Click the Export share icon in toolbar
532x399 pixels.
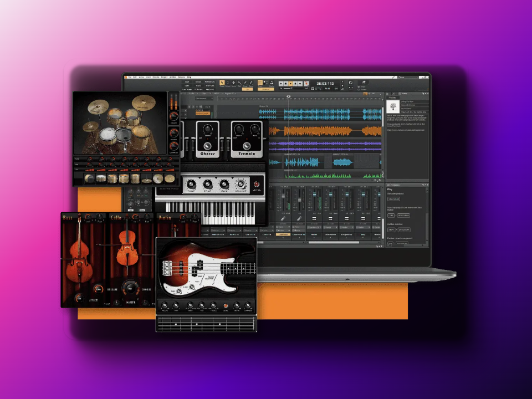pyautogui.click(x=364, y=83)
